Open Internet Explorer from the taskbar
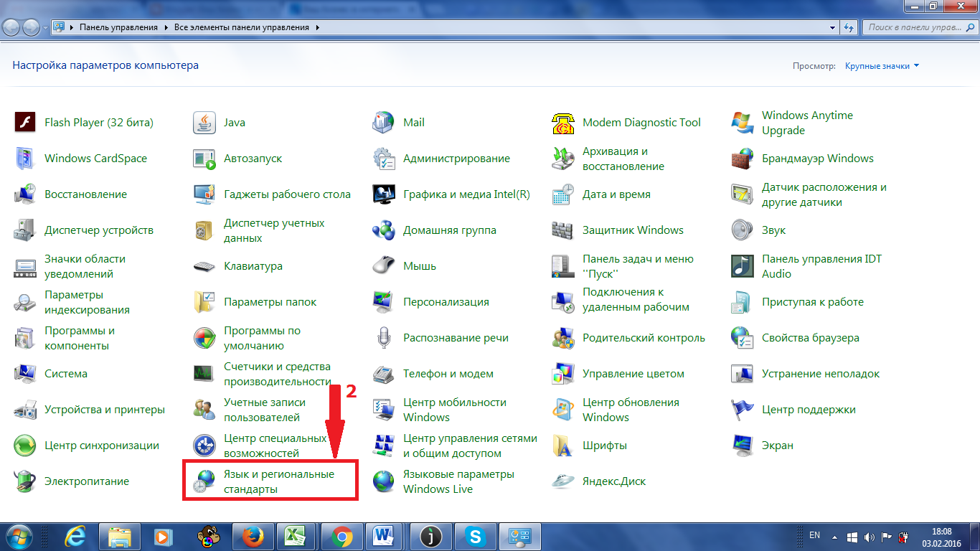The width and height of the screenshot is (980, 551). pos(75,536)
